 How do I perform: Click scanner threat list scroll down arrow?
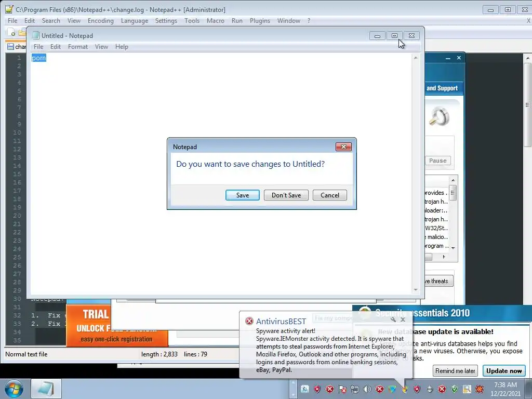tap(453, 248)
